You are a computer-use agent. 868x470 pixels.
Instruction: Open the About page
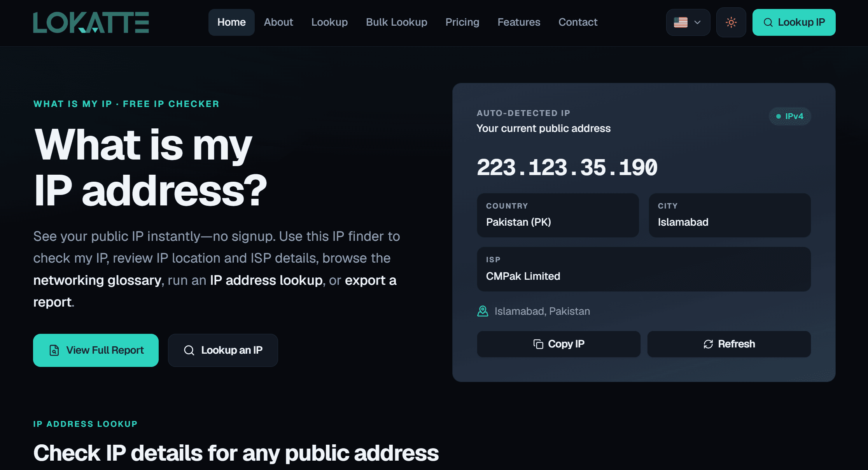(278, 22)
